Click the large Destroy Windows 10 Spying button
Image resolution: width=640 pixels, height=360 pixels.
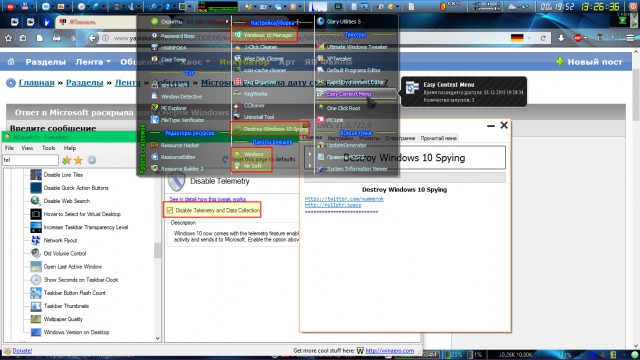tap(404, 158)
